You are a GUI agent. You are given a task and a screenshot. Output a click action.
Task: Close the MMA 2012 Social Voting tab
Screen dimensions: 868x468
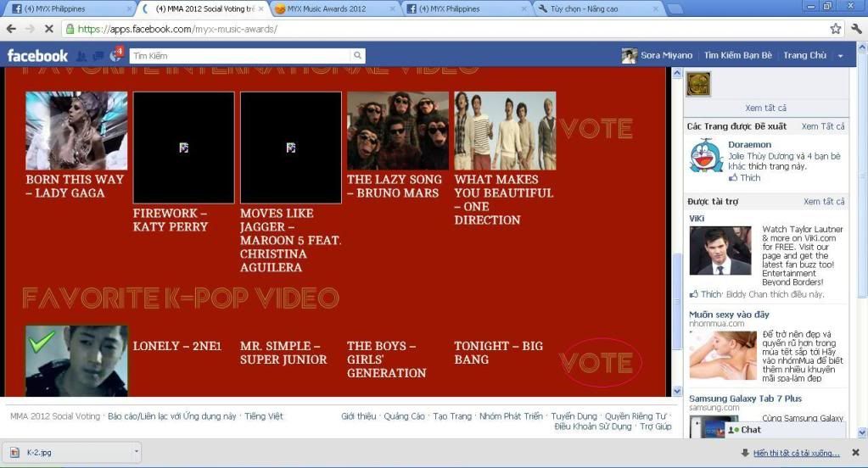coord(260,8)
